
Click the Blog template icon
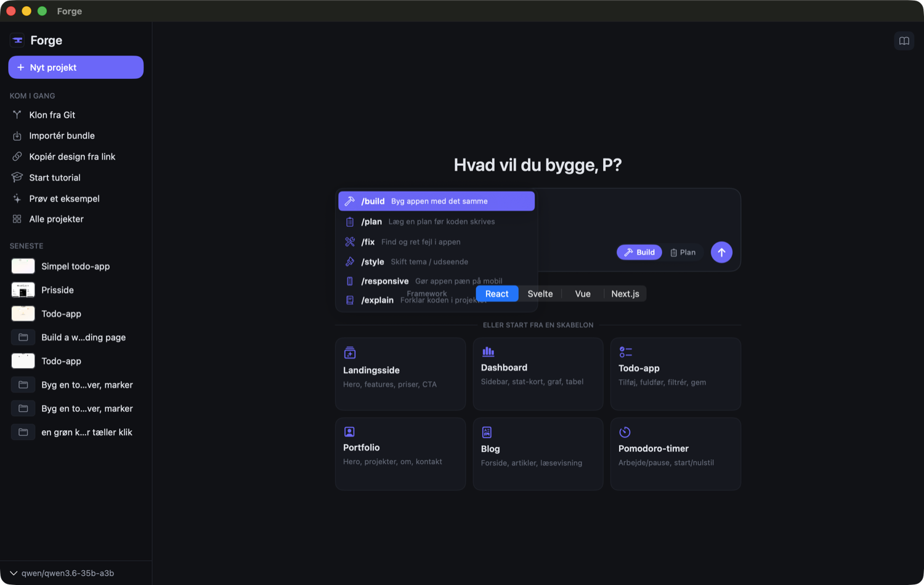click(487, 432)
